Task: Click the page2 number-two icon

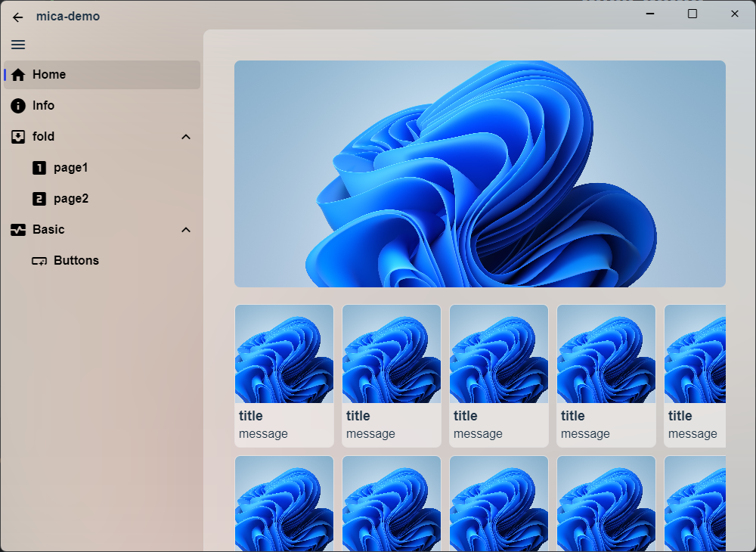Action: point(39,199)
